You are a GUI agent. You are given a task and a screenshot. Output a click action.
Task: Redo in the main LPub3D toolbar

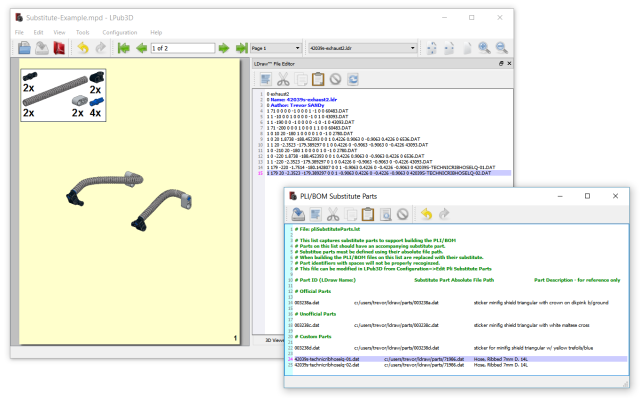click(100, 48)
